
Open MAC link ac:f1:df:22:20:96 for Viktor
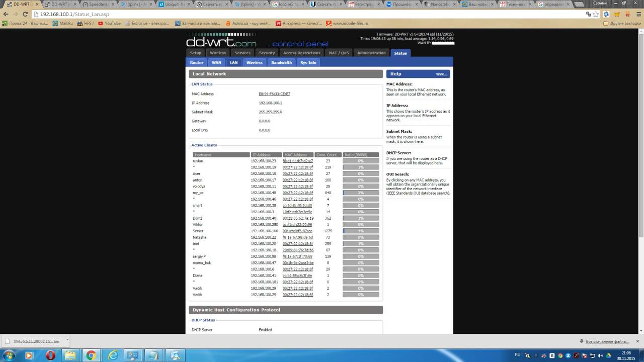(297, 225)
